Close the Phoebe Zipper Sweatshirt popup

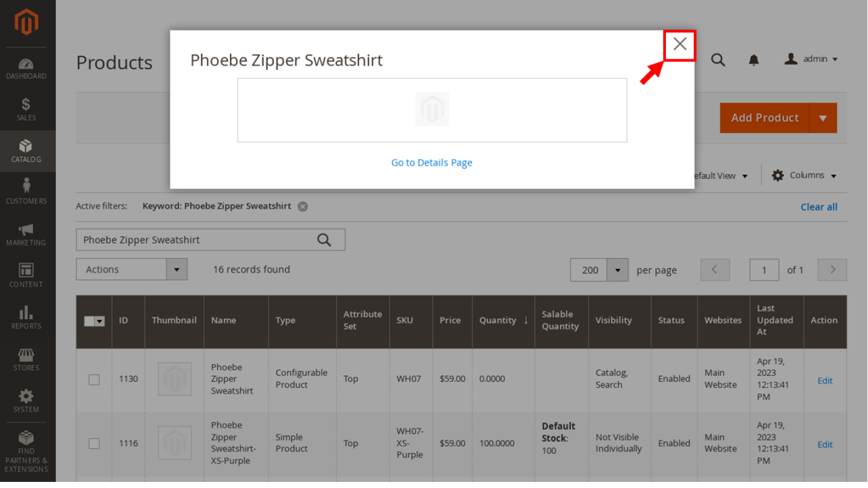pyautogui.click(x=679, y=45)
